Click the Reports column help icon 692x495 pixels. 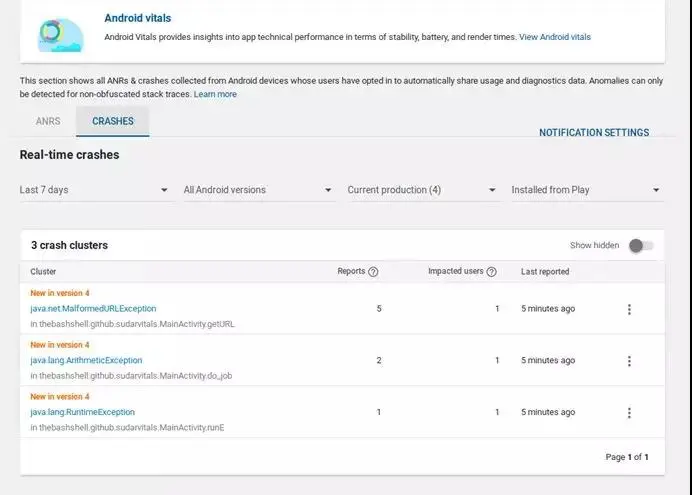point(373,272)
